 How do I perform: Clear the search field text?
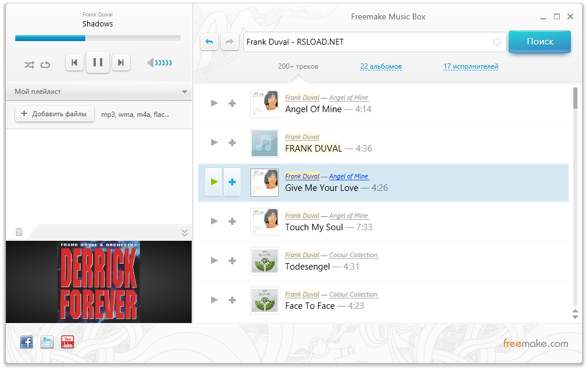(x=497, y=42)
